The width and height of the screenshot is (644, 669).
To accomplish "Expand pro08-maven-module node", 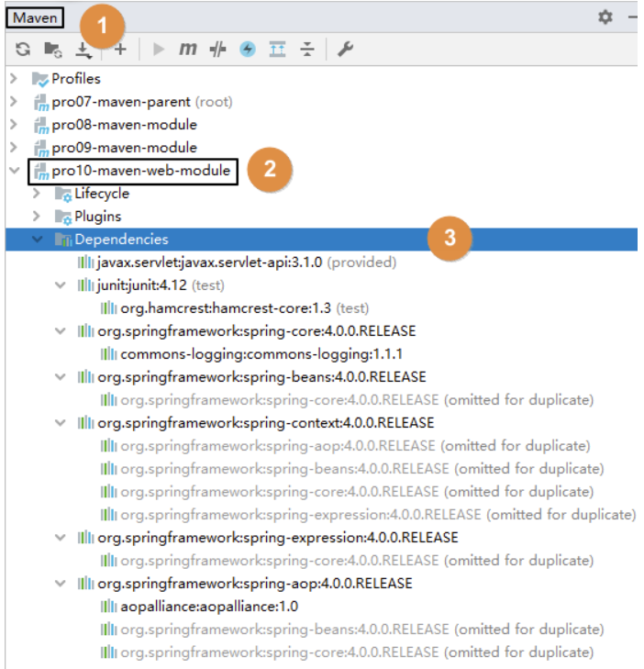I will click(14, 125).
